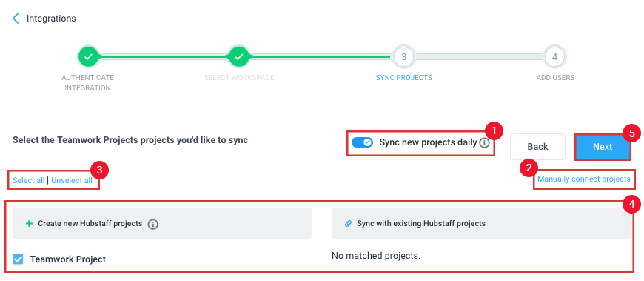
Task: Click the Unselect all link
Action: click(x=72, y=180)
